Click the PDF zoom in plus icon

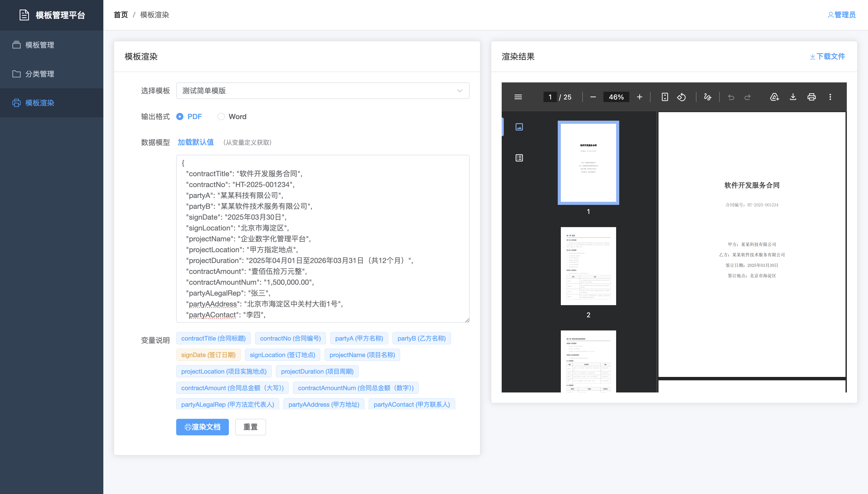(x=639, y=97)
